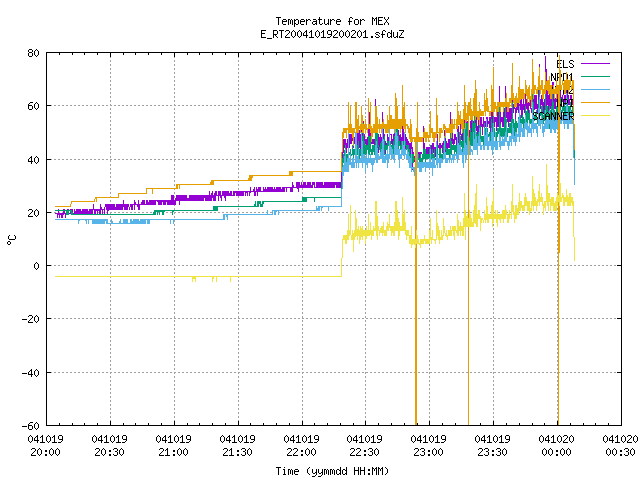Click the y-axis tick label -20
Screen dimensions: 640x480
tap(30, 319)
